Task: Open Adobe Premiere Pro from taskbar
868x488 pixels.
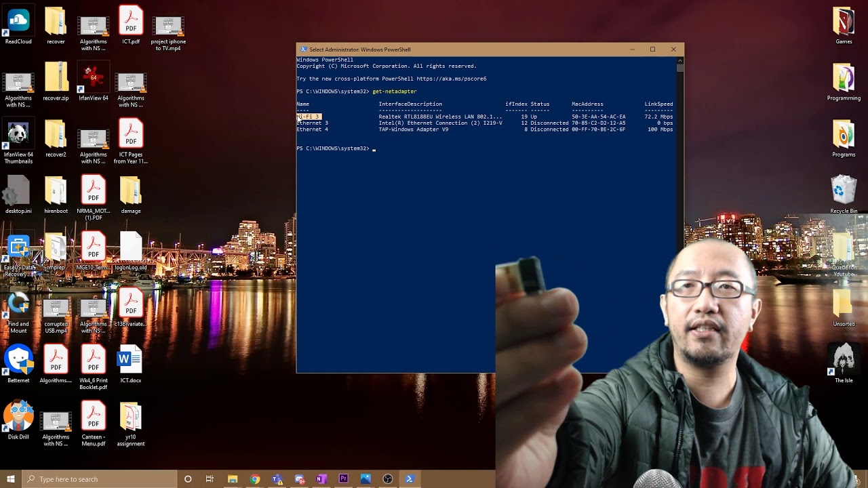Action: click(343, 479)
